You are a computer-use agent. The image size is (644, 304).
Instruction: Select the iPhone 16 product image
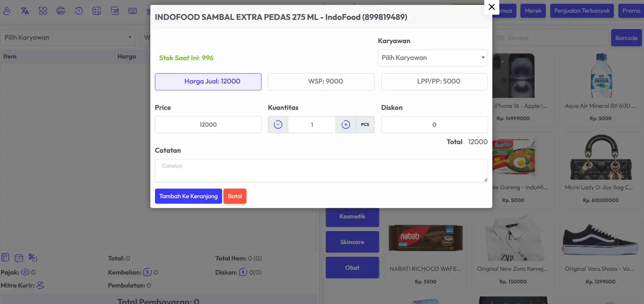[513, 76]
